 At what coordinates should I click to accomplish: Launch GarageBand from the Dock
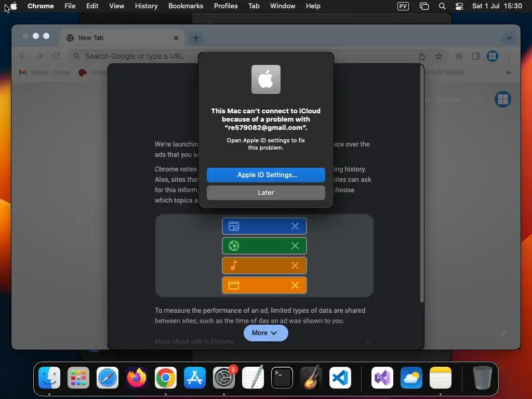point(311,378)
